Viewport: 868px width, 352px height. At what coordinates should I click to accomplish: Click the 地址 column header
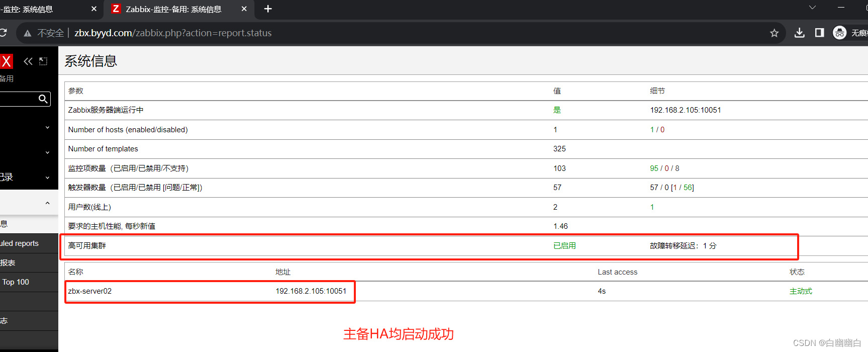[283, 272]
